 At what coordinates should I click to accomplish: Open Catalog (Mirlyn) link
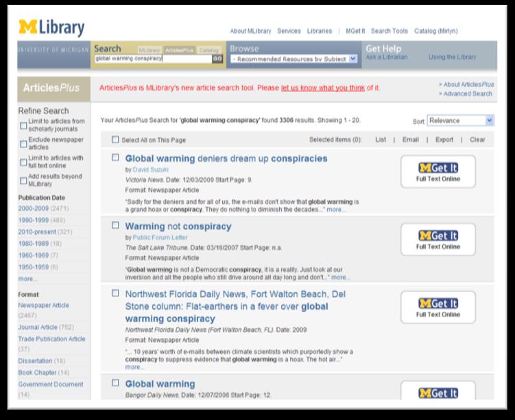pyautogui.click(x=436, y=31)
